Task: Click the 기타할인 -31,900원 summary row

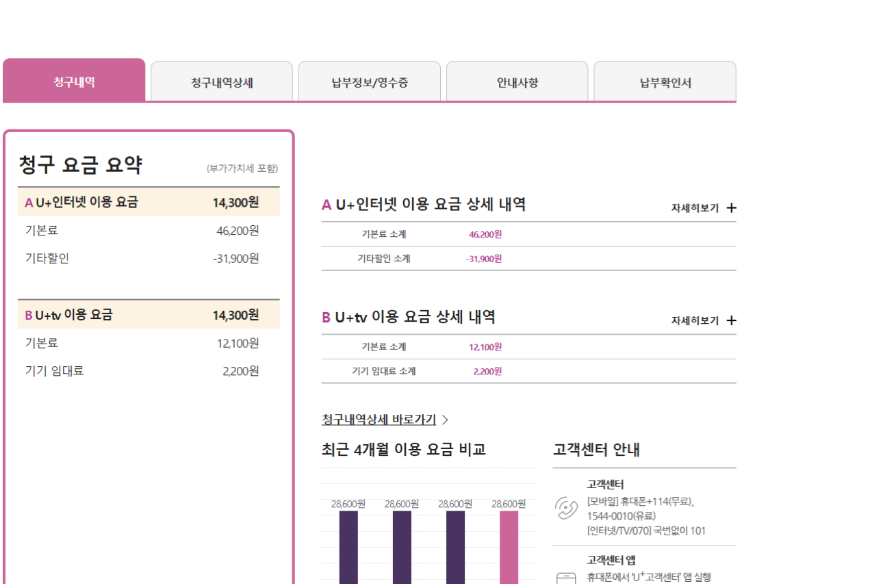Action: click(149, 259)
